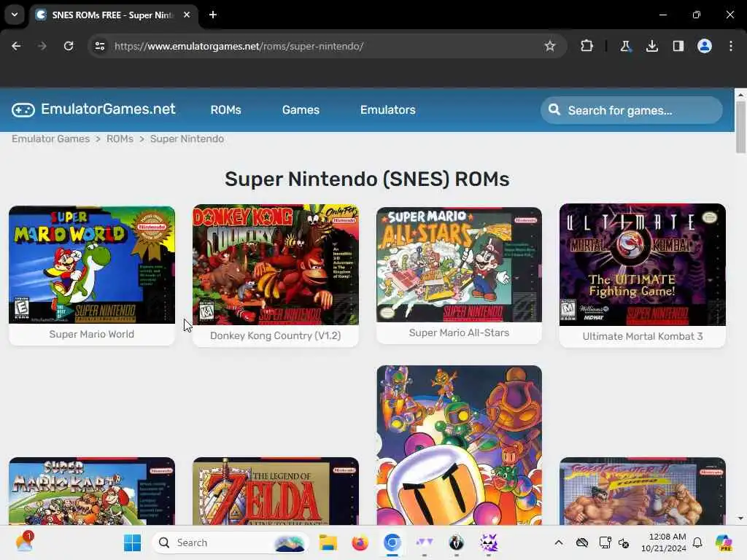Open the clock showing 12:08 AM
The width and height of the screenshot is (747, 560).
coord(663,542)
